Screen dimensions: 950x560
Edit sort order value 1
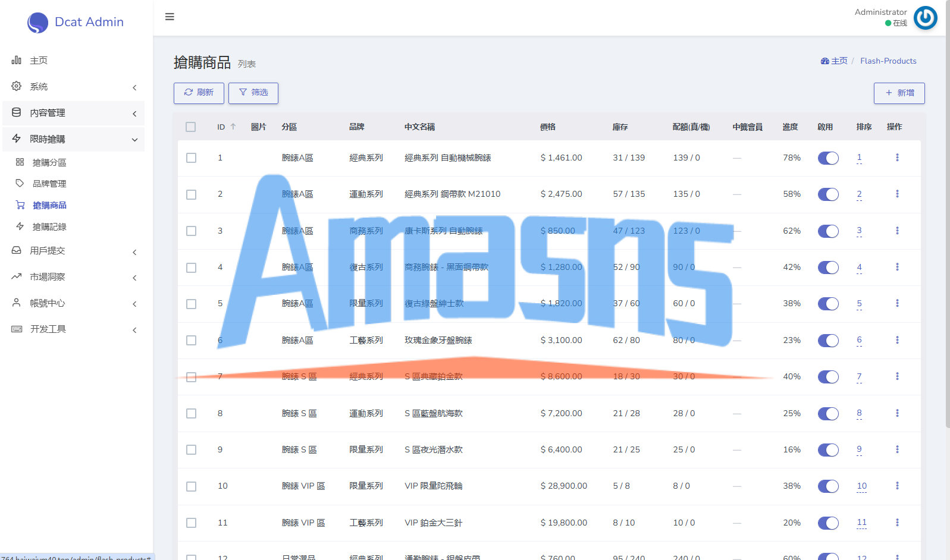[859, 158]
